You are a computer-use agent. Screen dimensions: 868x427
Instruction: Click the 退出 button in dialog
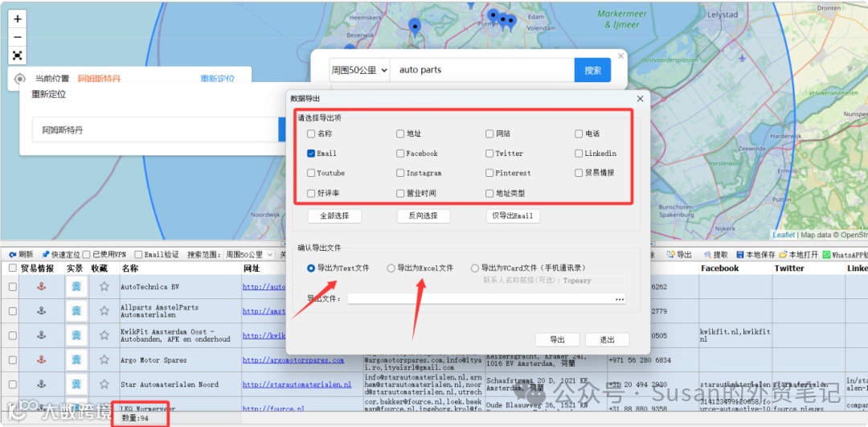[x=608, y=340]
